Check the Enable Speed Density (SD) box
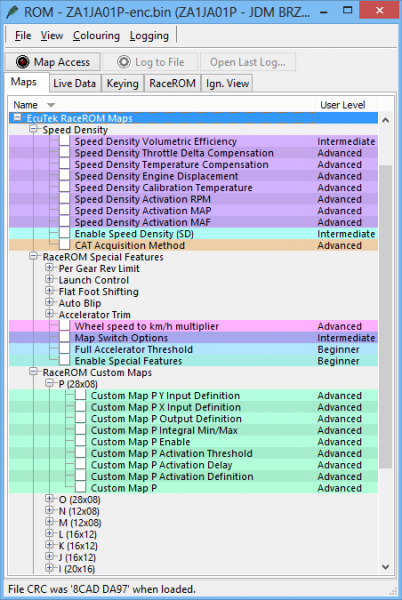Image resolution: width=402 pixels, height=600 pixels. [x=65, y=234]
